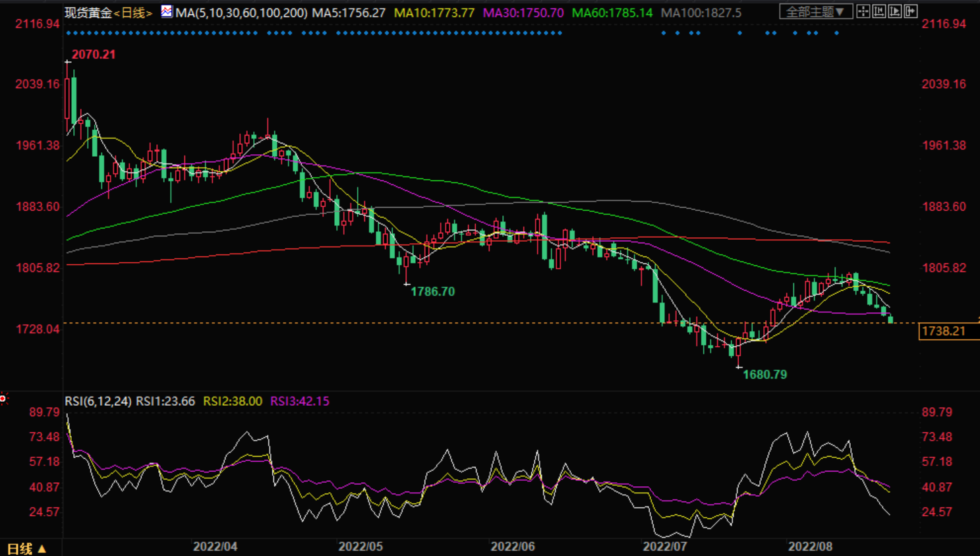Click the 1961.38 label on the right price axis
Screen dimensions: 980x556
pos(944,146)
